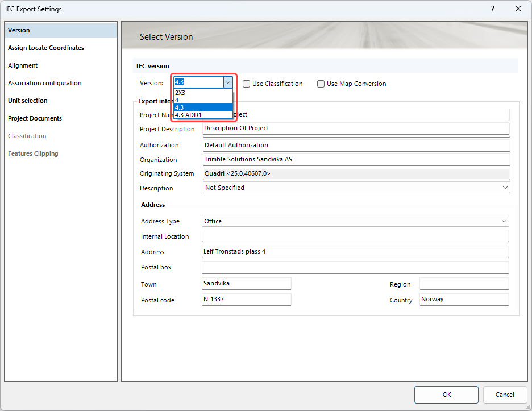The height and width of the screenshot is (411, 532).
Task: Click the Postal code field
Action: (x=246, y=300)
